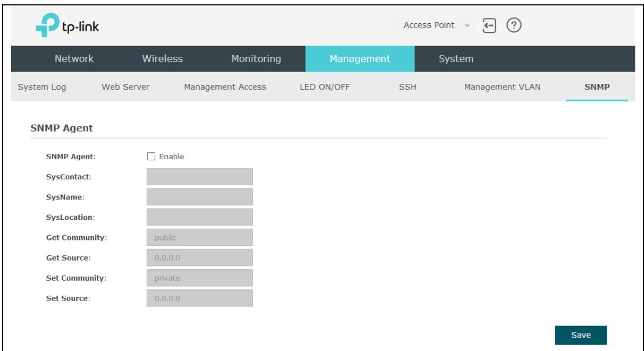
Task: Click the SysLocation label
Action: [x=70, y=217]
